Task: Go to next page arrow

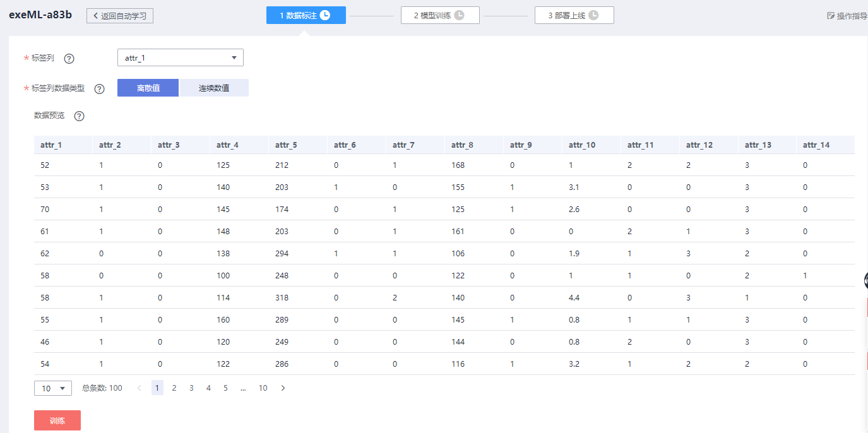Action: click(283, 388)
